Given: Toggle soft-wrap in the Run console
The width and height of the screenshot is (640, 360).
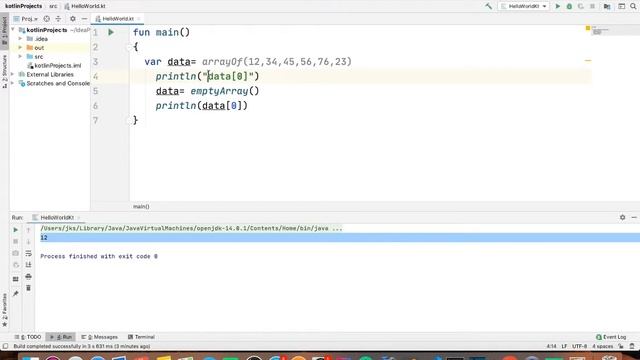Looking at the screenshot, I should (x=29, y=253).
